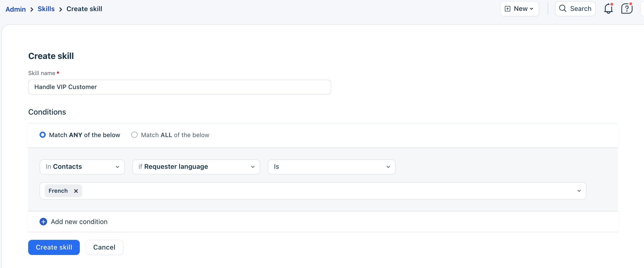Select Match ALL of the below
The image size is (644, 268).
[134, 135]
